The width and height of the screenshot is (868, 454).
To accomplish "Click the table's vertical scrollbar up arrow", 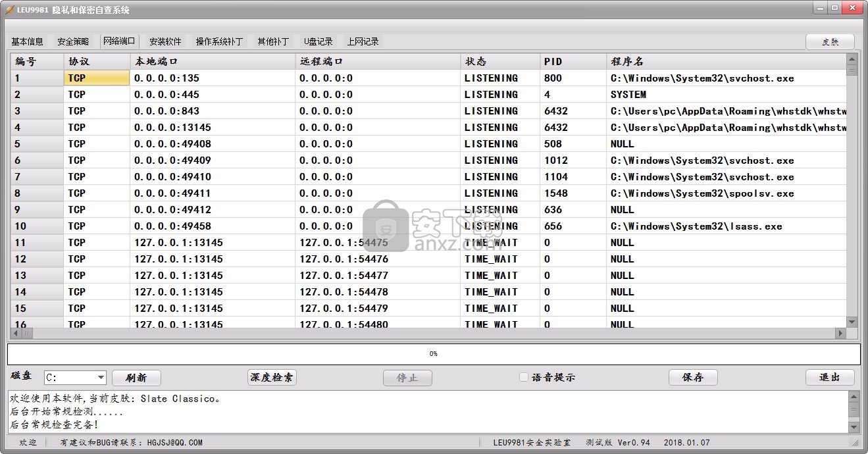I will [x=852, y=59].
